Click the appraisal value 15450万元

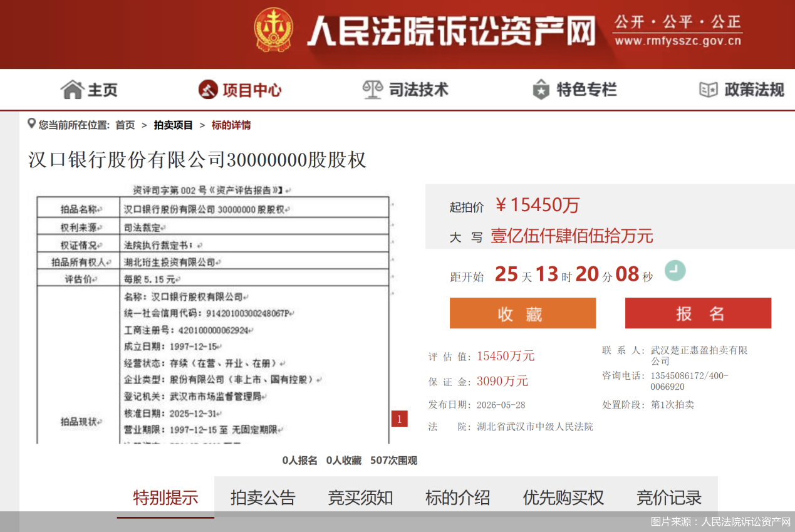(506, 356)
